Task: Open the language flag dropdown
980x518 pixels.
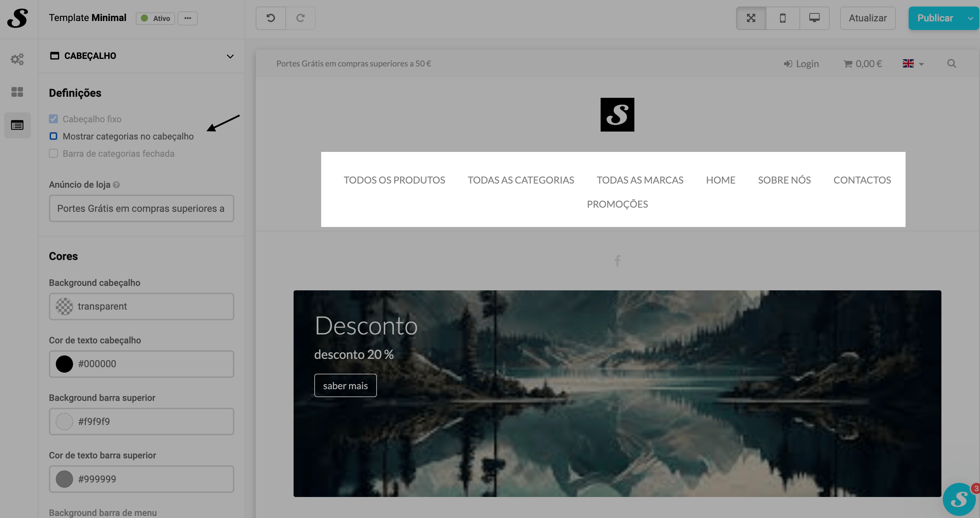Action: point(913,63)
